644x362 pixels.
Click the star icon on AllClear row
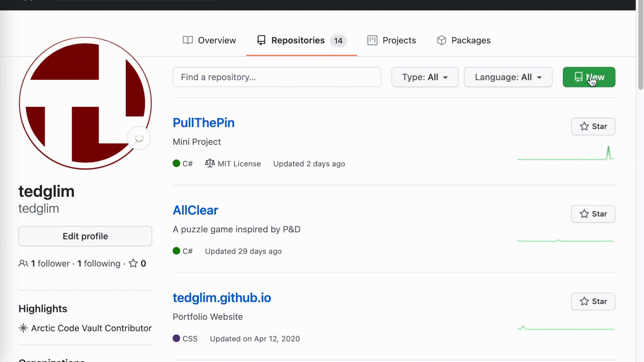tap(584, 214)
